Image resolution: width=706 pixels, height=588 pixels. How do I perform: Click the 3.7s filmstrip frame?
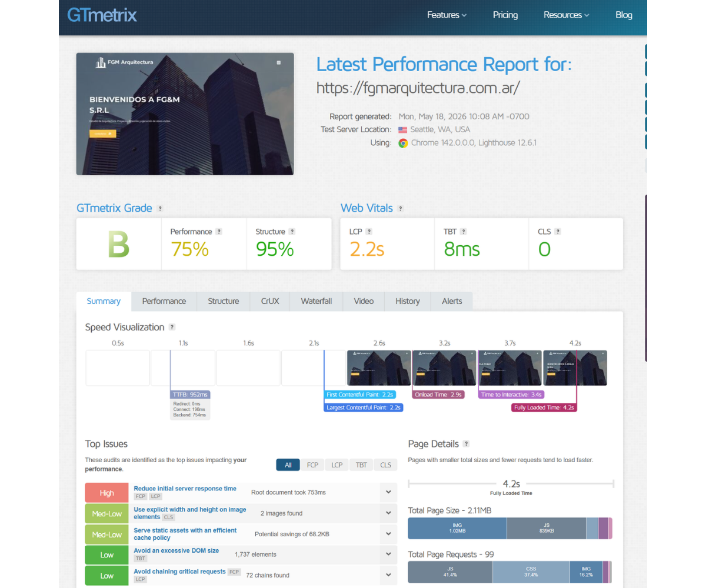[509, 368]
